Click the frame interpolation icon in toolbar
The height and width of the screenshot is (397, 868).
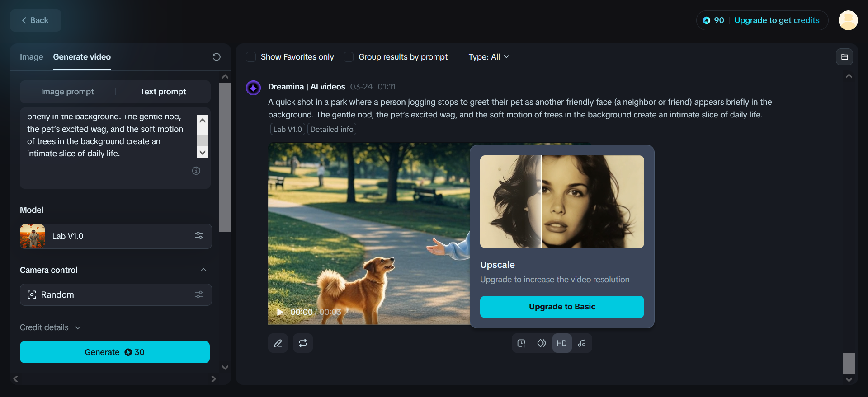pyautogui.click(x=542, y=343)
